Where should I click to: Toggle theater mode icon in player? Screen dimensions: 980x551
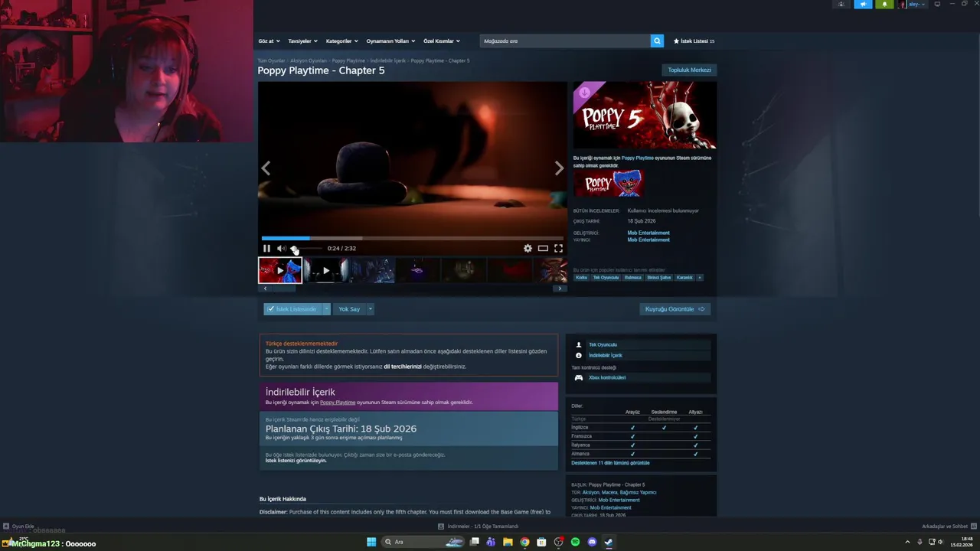click(543, 248)
